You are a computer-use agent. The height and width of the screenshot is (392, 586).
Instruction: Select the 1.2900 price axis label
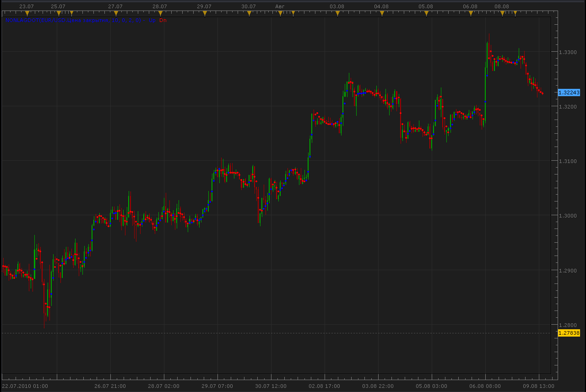[567, 271]
